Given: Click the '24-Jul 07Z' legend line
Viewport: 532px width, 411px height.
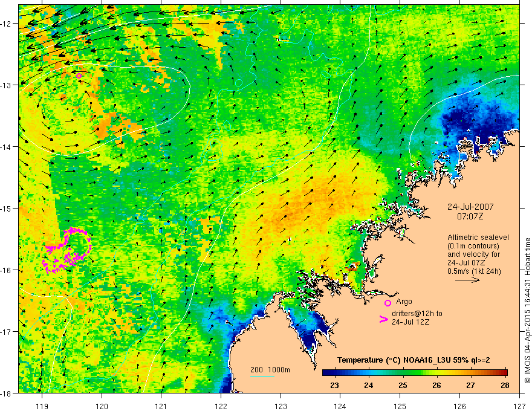Looking at the screenshot, I should (x=466, y=263).
